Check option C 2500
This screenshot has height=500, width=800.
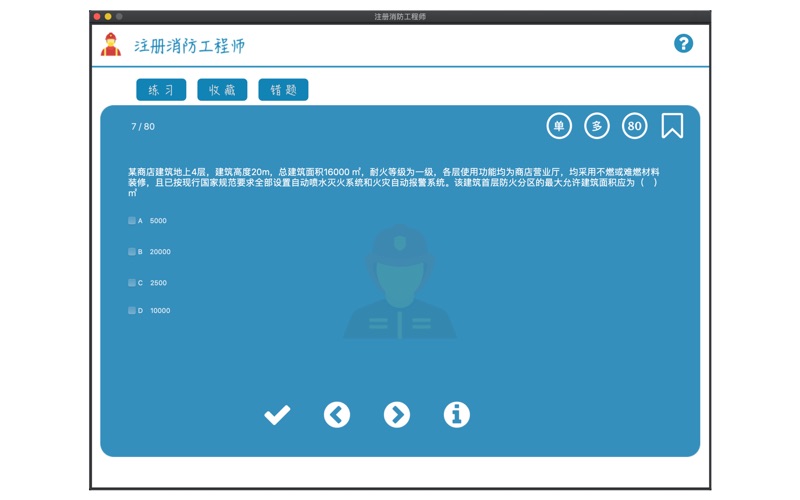[x=132, y=283]
